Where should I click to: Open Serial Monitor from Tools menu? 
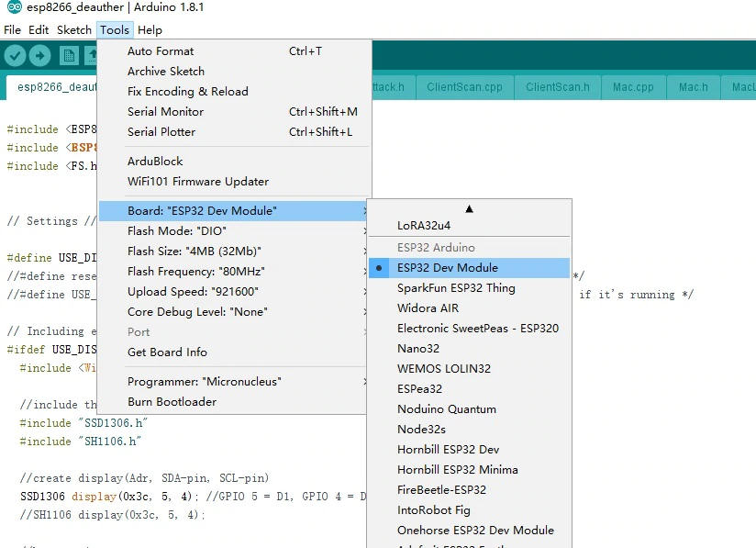233,111
